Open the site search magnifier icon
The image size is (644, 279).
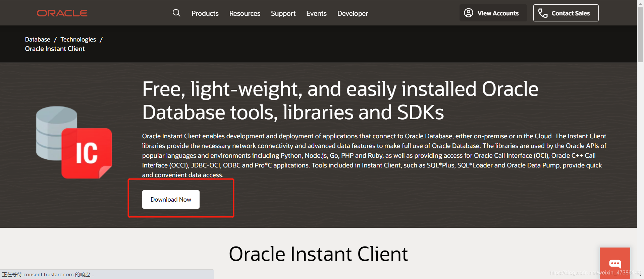coord(176,13)
